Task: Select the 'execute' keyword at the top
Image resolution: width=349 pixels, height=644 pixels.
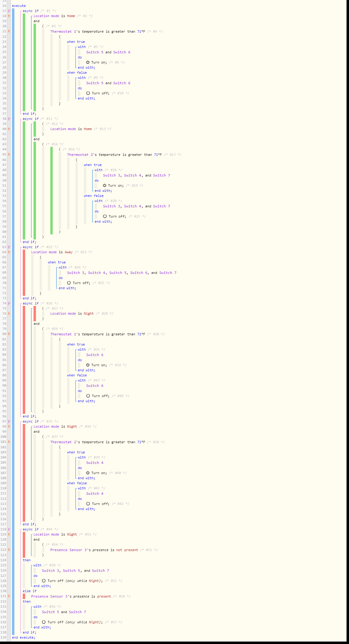Action: [x=19, y=6]
